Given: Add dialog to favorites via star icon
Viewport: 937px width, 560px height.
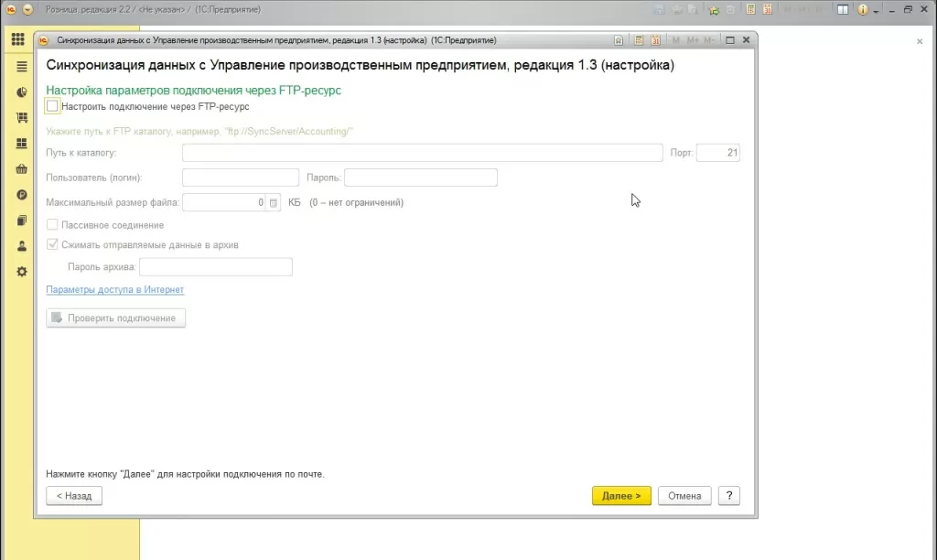Looking at the screenshot, I should [619, 40].
